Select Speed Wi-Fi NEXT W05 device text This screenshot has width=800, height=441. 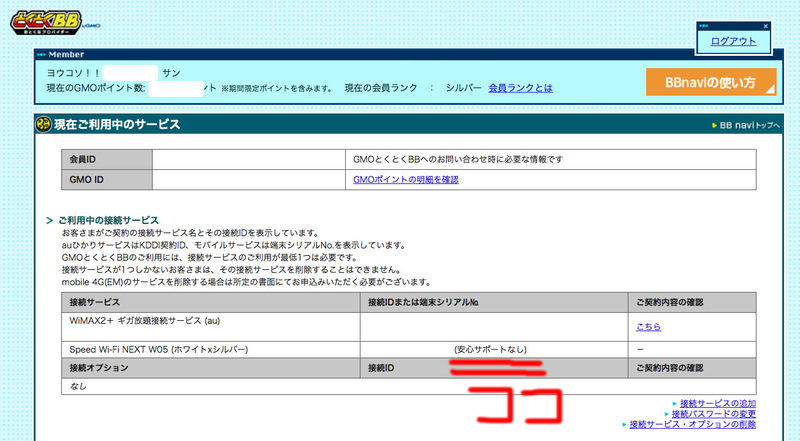[159, 350]
